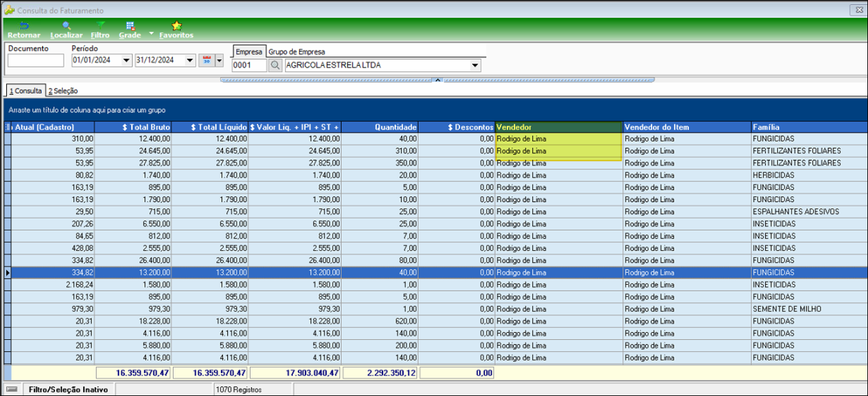
Task: Open the end date 31/12/2024 dropdown
Action: [190, 61]
